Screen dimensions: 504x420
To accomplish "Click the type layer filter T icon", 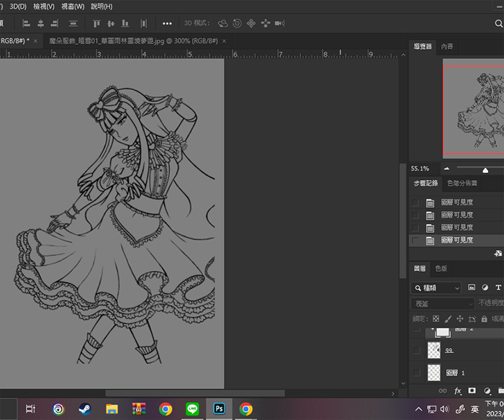I will [x=498, y=287].
